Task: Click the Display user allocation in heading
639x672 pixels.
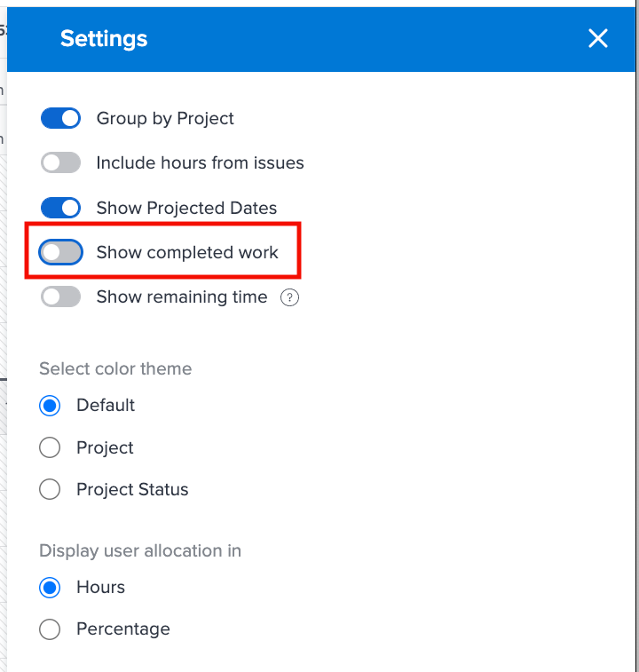Action: coord(140,550)
